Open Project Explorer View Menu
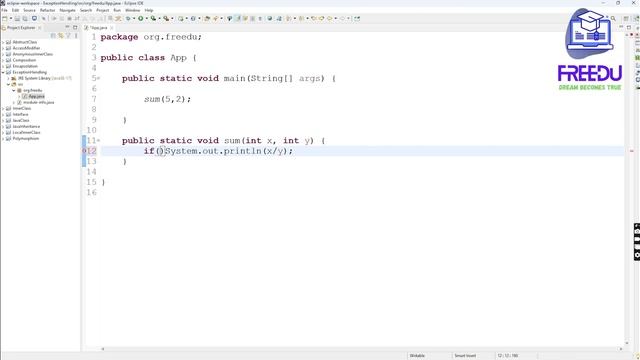Viewport: 640px width, 360px height. click(x=76, y=36)
